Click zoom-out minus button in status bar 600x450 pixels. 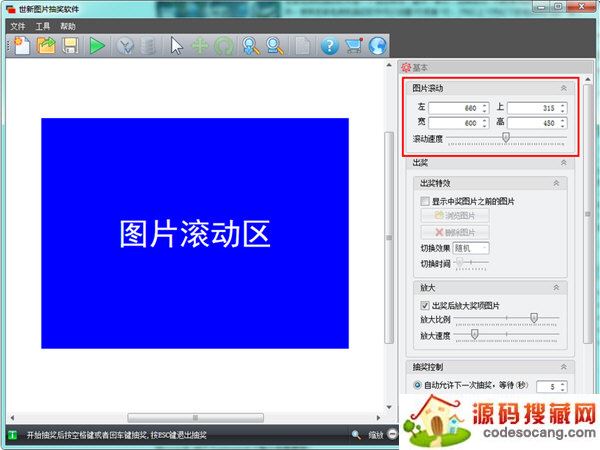click(x=392, y=434)
